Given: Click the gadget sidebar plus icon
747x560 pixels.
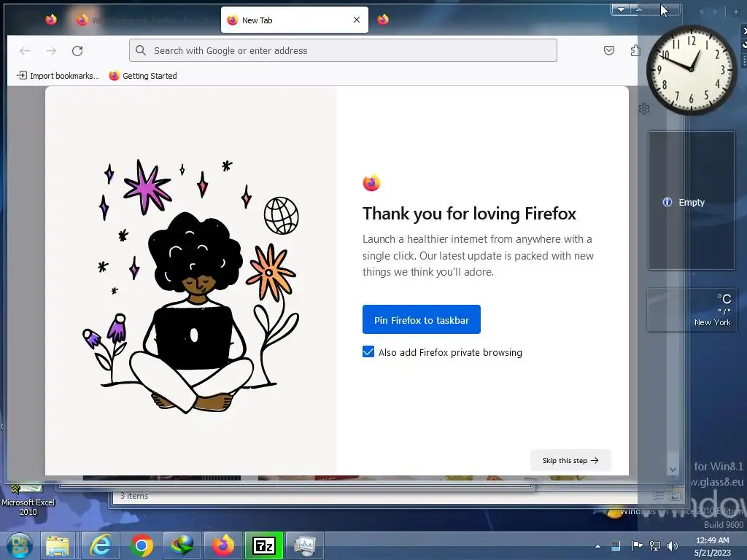Looking at the screenshot, I should click(735, 12).
